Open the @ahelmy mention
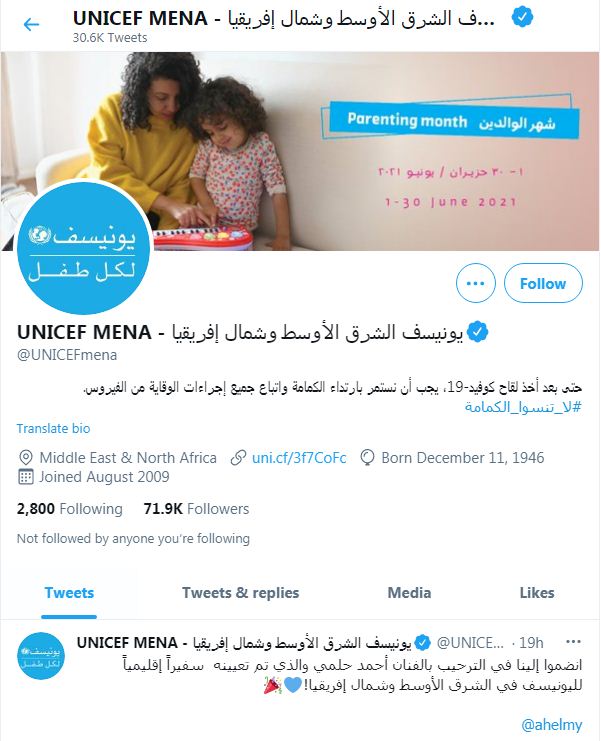Screen dimensions: 601x741 coord(551,725)
